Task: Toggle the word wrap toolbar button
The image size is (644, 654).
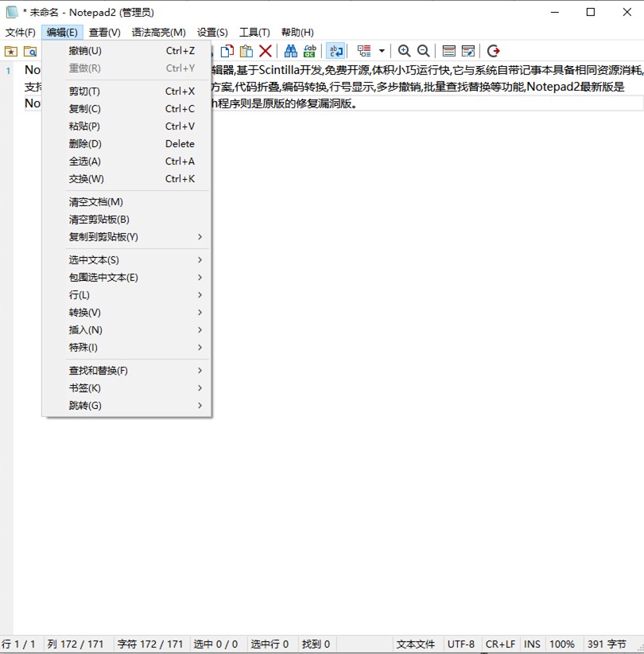Action: pyautogui.click(x=336, y=51)
